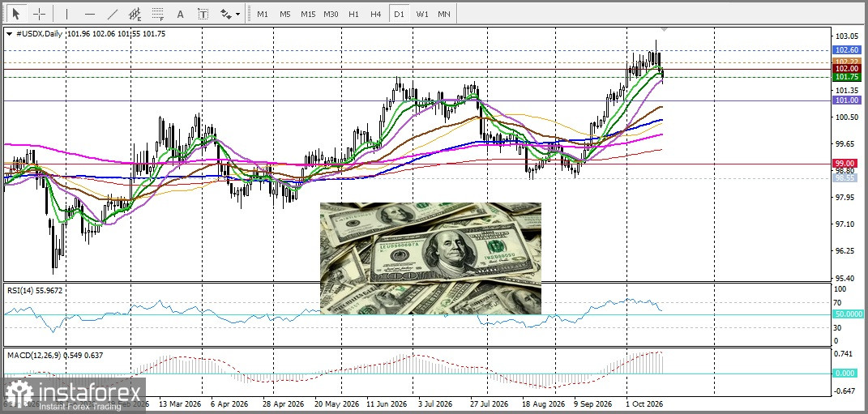Select the Fibonacci Retracement tool
Viewport: 868px width, 414px height.
point(158,14)
